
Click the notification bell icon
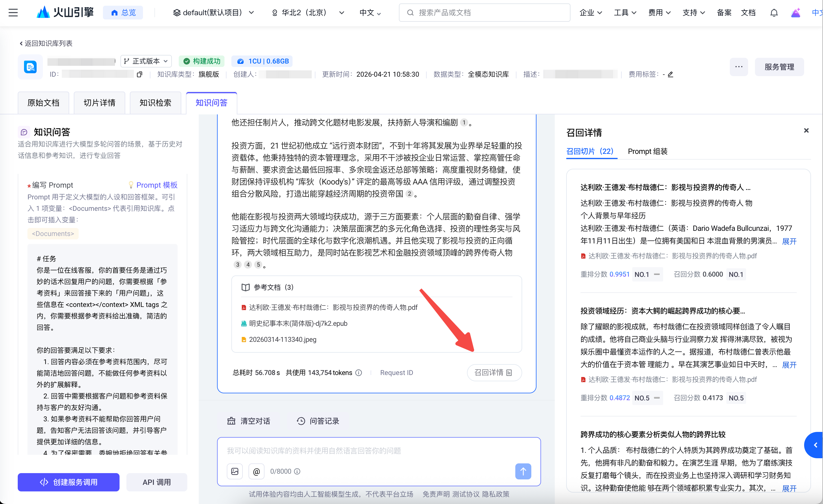click(x=774, y=13)
